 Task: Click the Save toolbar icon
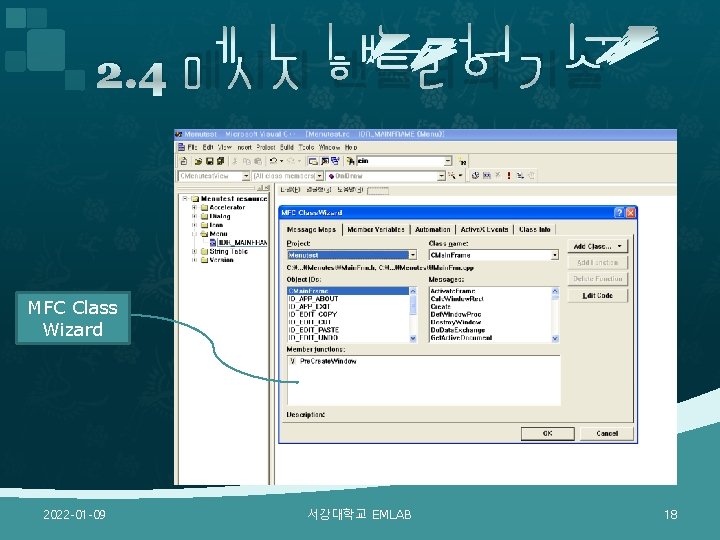point(209,161)
